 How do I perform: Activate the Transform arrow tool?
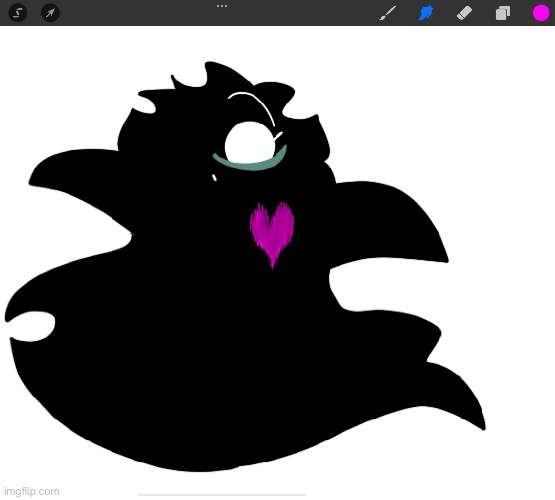pyautogui.click(x=50, y=13)
